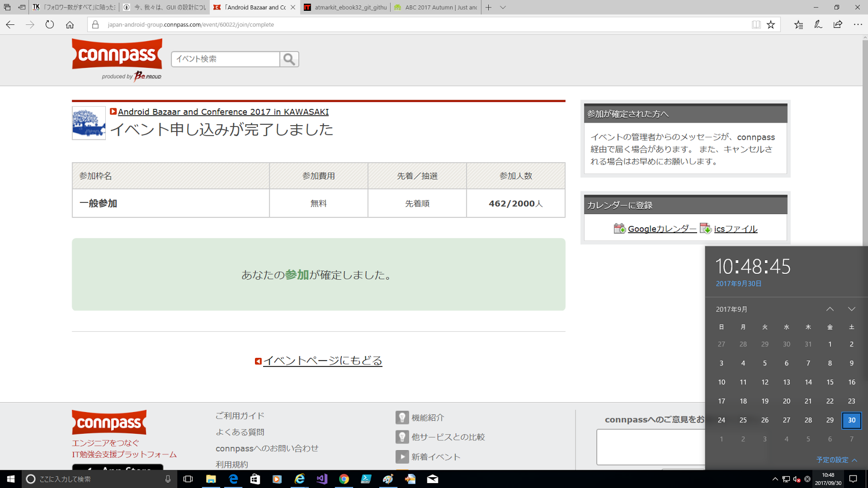Click the Android Bazaar event thumbnail
Screen dimensions: 868x488
click(89, 123)
